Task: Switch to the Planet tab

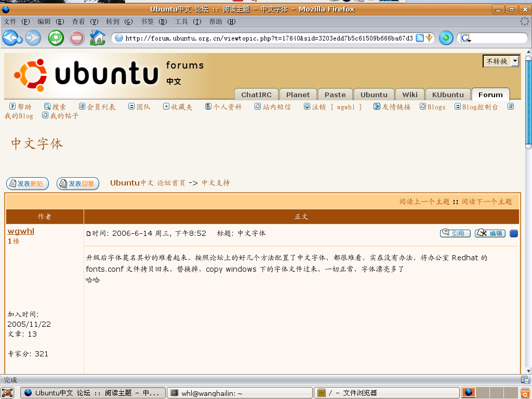Action: coord(298,95)
